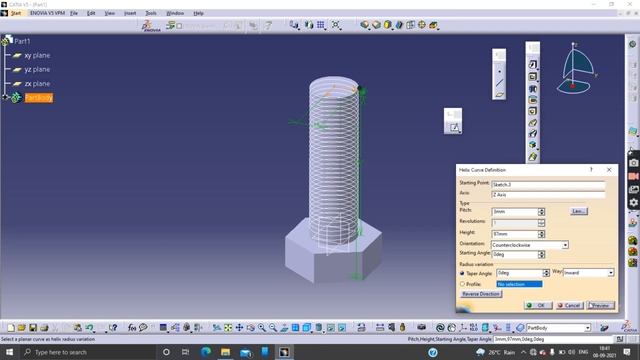Viewport: 640px width, 360px height.
Task: Click OK in Helix Curve Definition dialog
Action: click(x=538, y=305)
